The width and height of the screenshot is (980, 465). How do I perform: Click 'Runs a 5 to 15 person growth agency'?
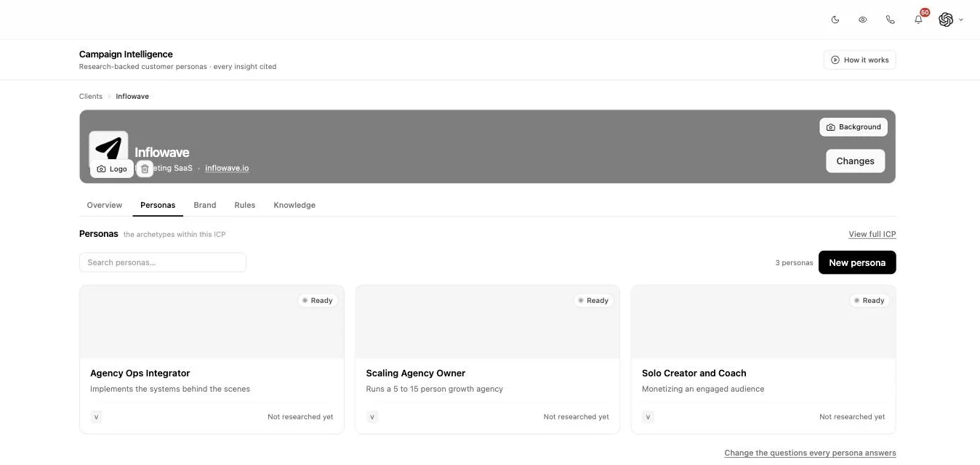435,389
